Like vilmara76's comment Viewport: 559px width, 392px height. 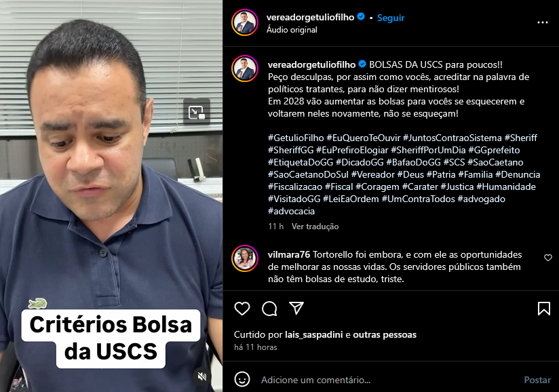548,258
